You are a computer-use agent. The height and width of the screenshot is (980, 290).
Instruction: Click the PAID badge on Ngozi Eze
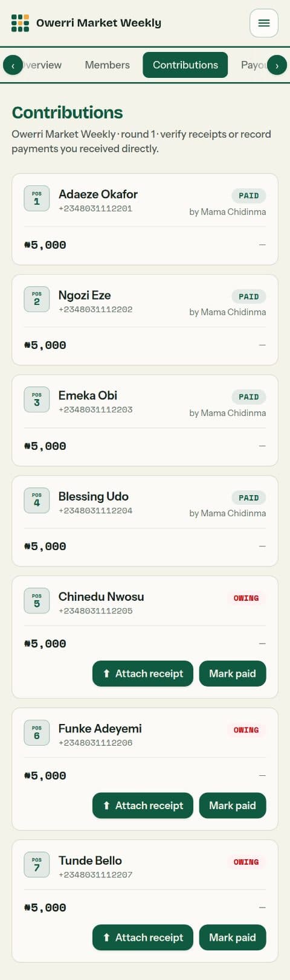(248, 296)
